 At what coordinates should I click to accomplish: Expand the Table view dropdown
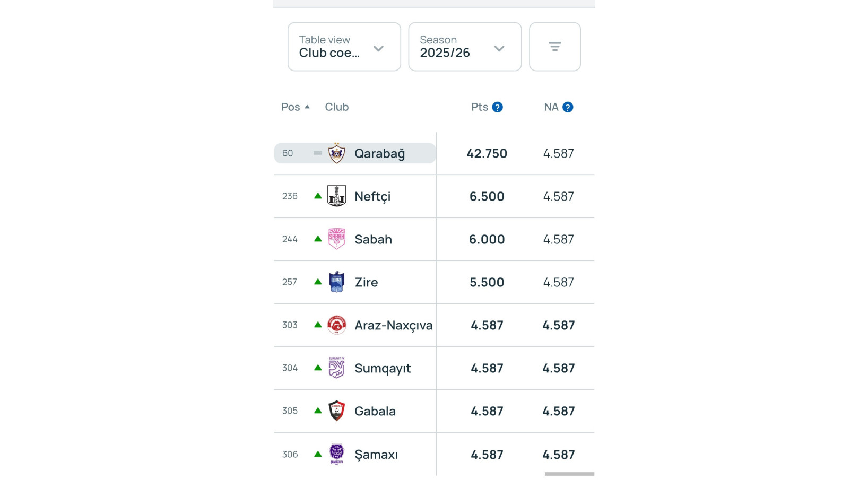[x=344, y=47]
